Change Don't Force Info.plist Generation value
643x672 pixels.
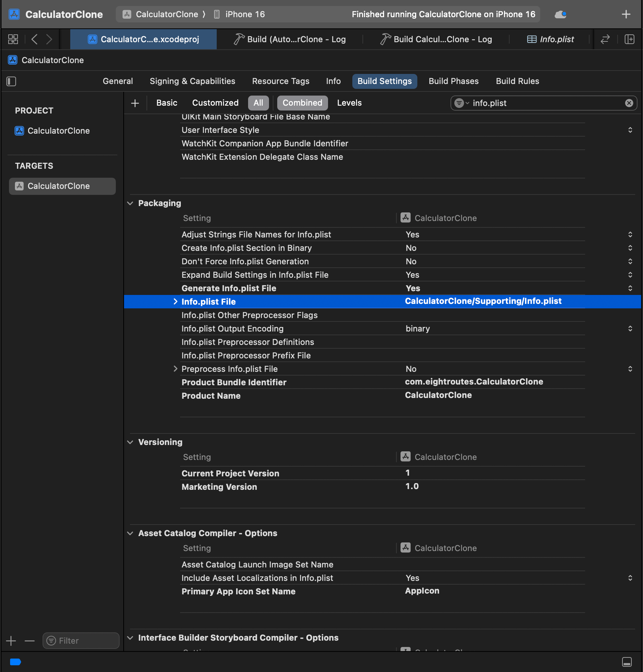coord(630,262)
